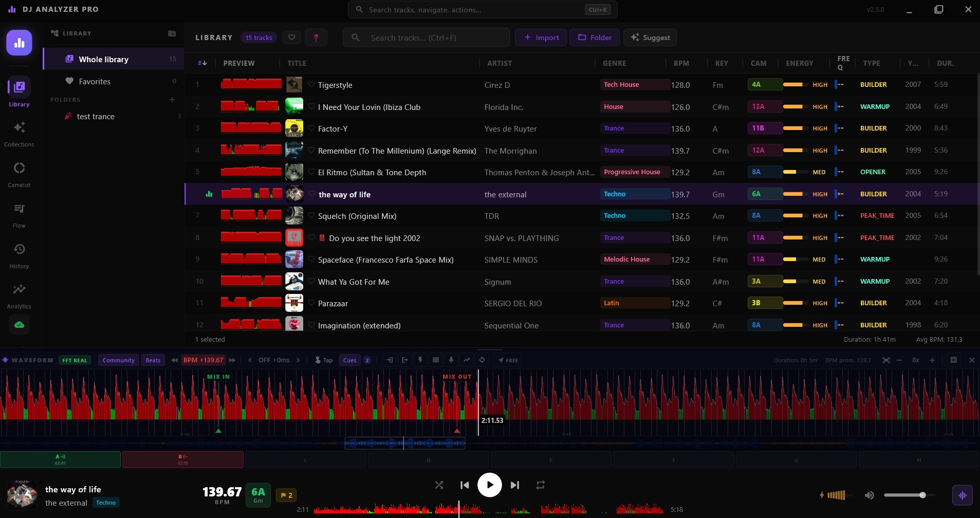Open the test trance folder
Viewport: 980px width, 518px height.
(x=96, y=117)
